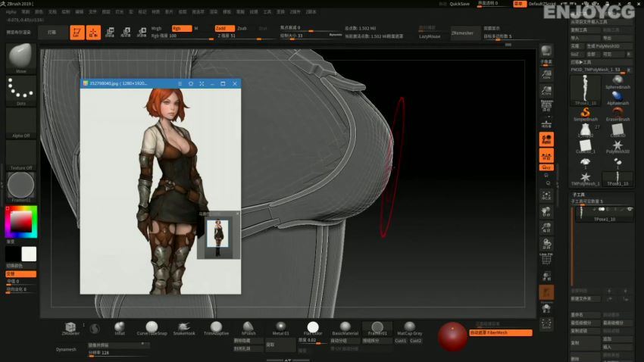Open the Alpha Off selector
Image resolution: width=644 pixels, height=362 pixels.
(20, 123)
